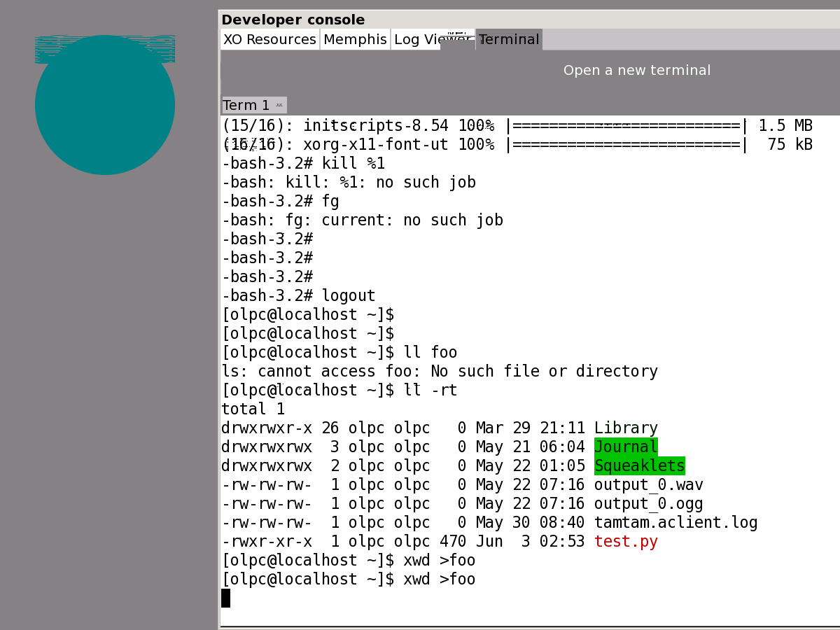
Task: Click the Library directory name
Action: pyautogui.click(x=626, y=428)
